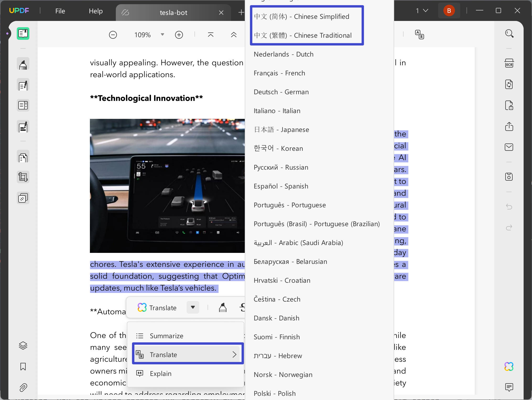Expand the Translate dropdown arrow in floating toolbar
Viewport: 532px width, 400px height.
pos(193,307)
